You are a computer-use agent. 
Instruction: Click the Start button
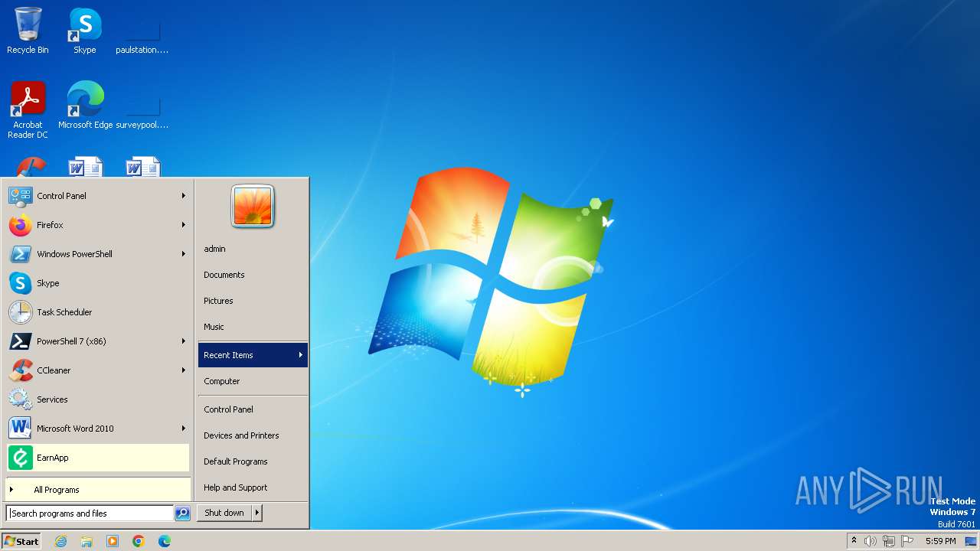21,541
